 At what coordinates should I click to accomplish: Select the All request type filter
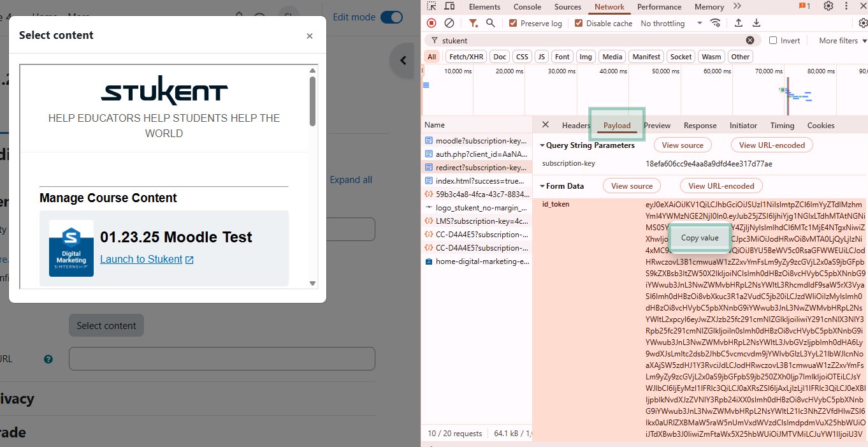(432, 57)
